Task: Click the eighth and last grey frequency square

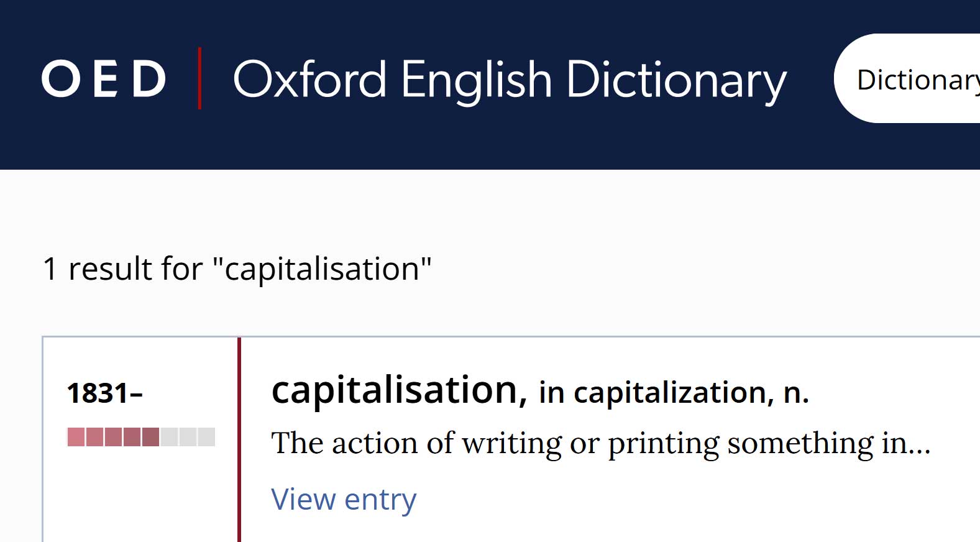Action: pos(206,437)
